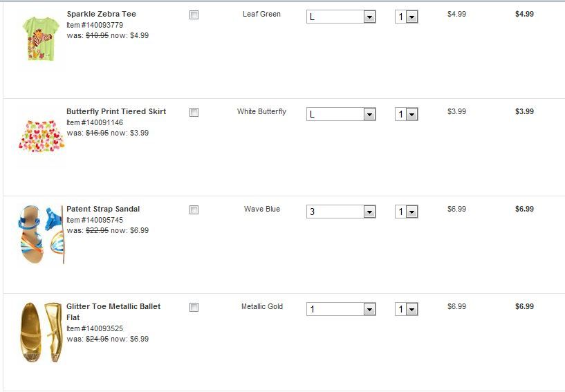Screen dimensions: 565x392
Task: Expand quantity dropdown for Butterfly Print Skirt
Action: coord(407,114)
